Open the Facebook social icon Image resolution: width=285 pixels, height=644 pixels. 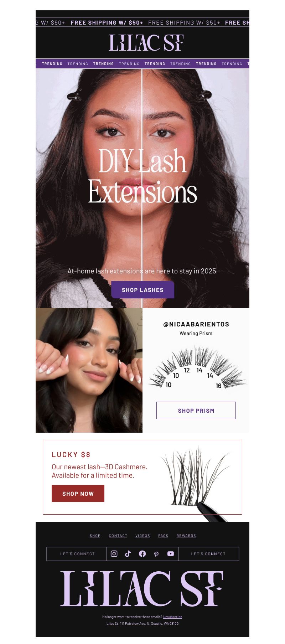coord(142,553)
